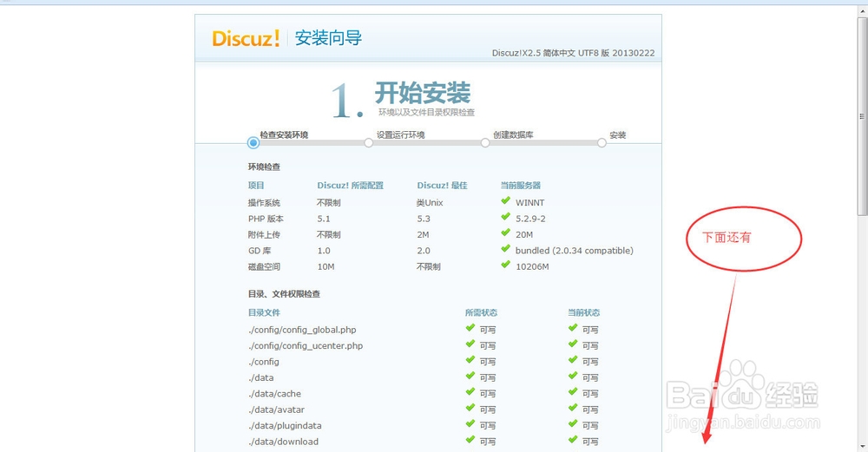Click the scrollbar down arrow

click(862, 446)
